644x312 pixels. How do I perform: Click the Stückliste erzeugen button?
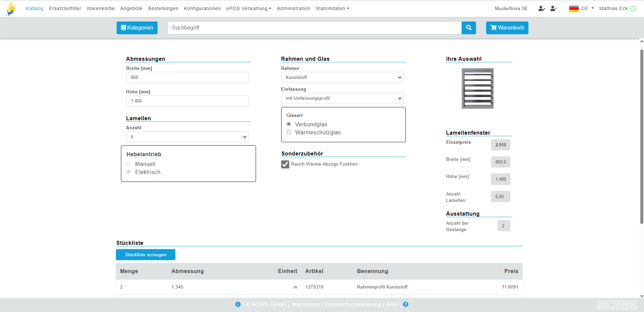tap(145, 255)
